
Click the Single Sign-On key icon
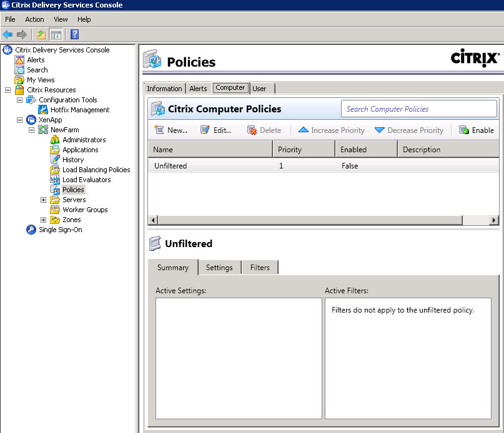pyautogui.click(x=31, y=230)
